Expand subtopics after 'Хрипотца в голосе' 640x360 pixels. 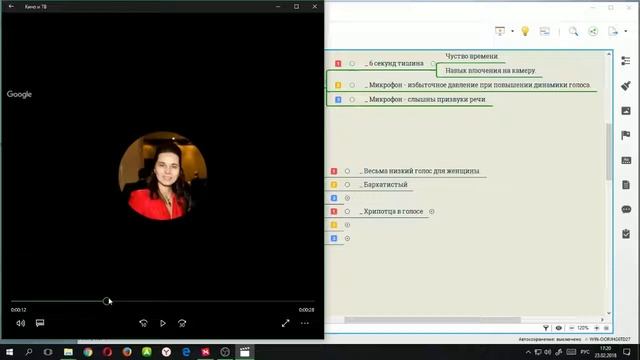tap(431, 211)
